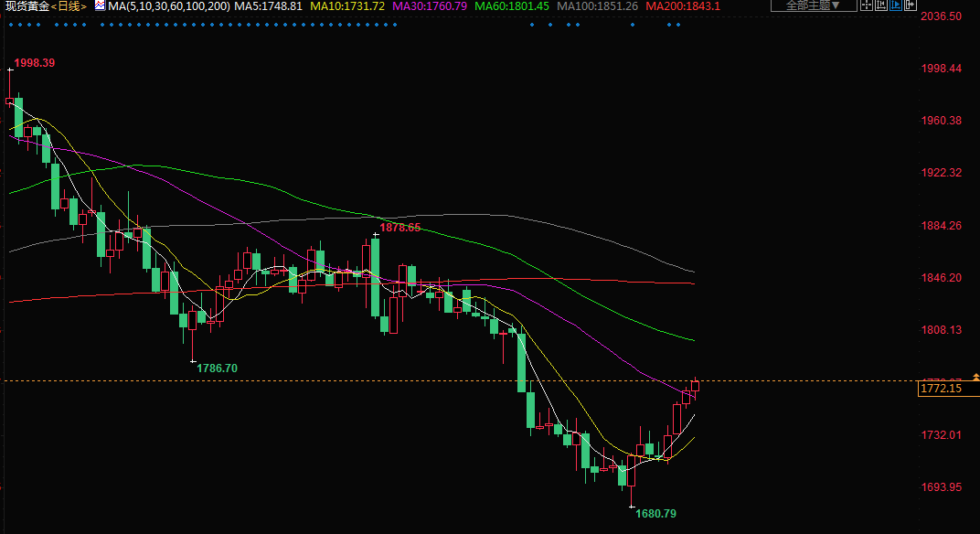Select the MA5 value label
The height and width of the screenshot is (534, 980).
tap(269, 6)
